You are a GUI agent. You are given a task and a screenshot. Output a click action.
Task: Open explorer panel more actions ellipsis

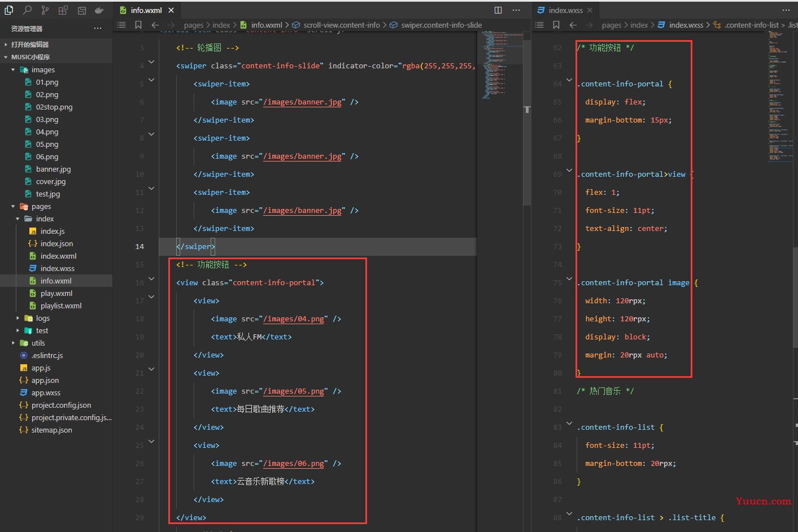click(x=98, y=28)
